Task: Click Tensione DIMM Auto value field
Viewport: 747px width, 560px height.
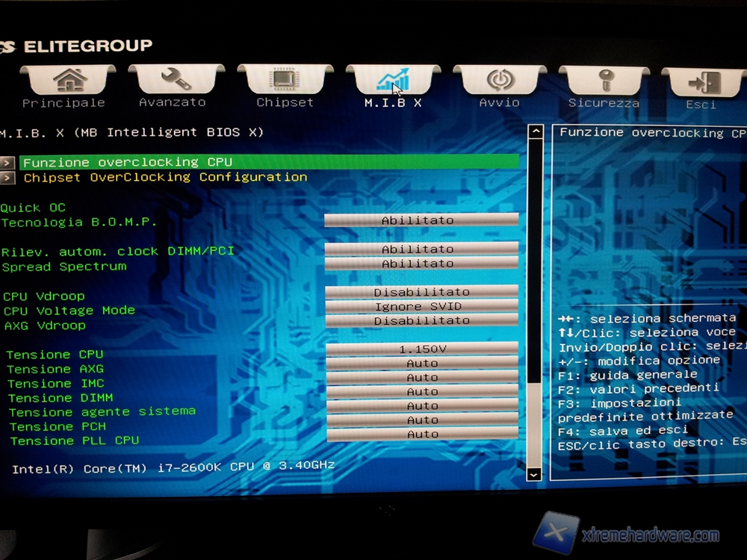Action: click(422, 391)
